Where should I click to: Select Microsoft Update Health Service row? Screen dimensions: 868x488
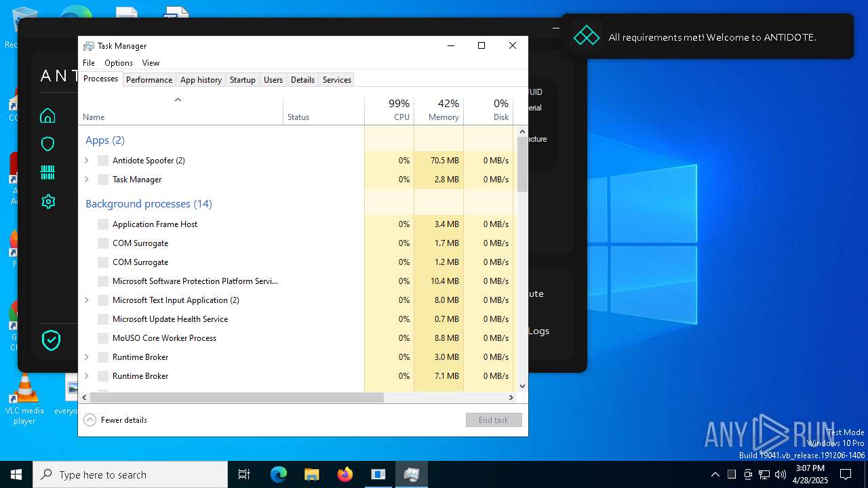(x=296, y=319)
